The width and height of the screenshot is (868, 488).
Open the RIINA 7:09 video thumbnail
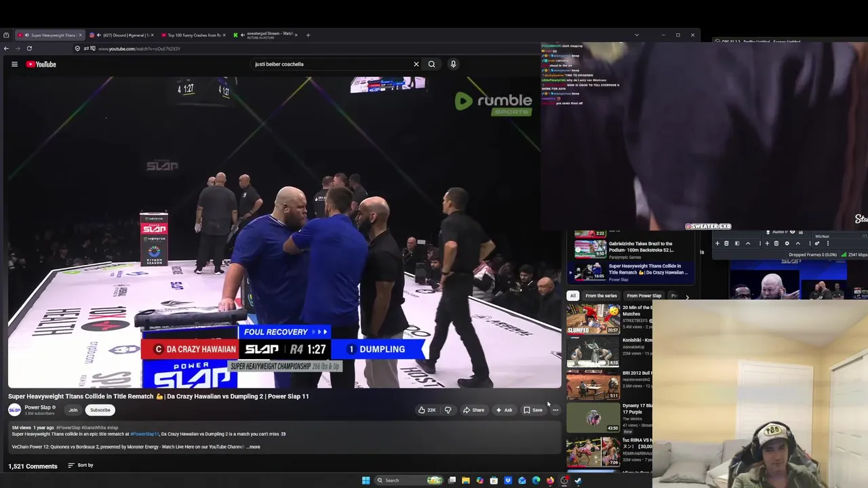click(593, 451)
